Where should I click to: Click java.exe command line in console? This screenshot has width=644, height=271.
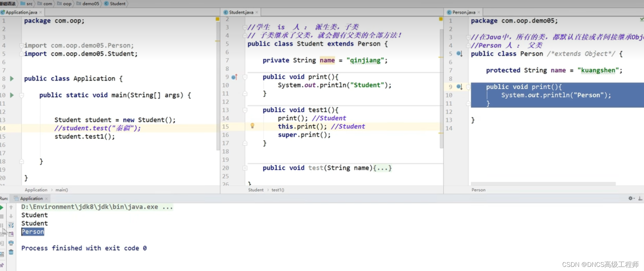[97, 207]
